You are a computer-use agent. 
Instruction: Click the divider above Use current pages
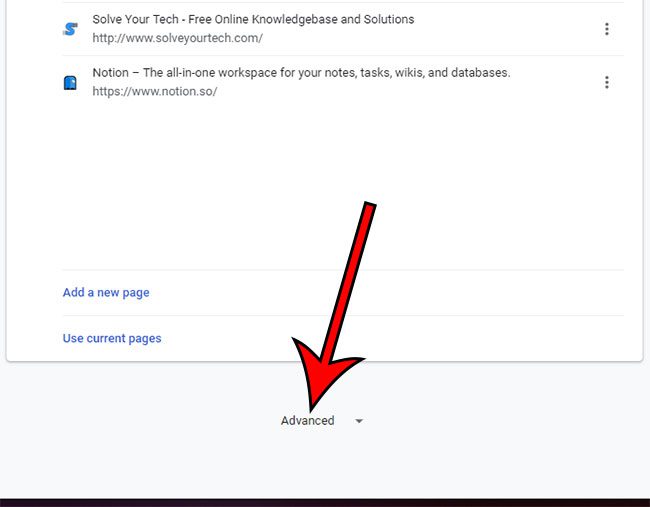(x=342, y=316)
